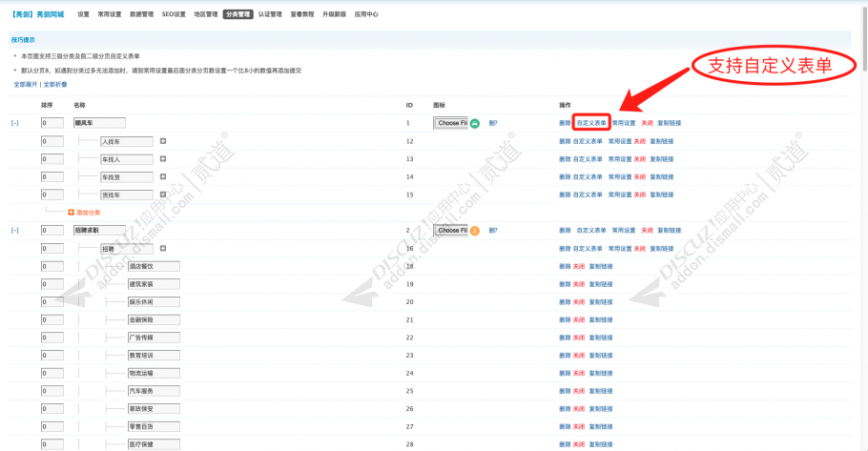Collapse all categories via 全部折叠
The width and height of the screenshot is (868, 451).
click(55, 85)
